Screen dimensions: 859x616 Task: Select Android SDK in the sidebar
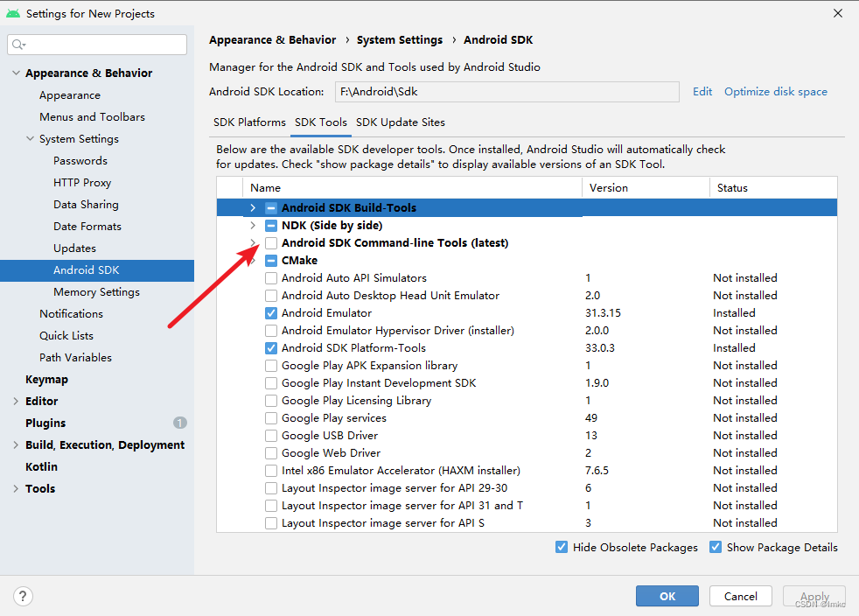(97, 270)
